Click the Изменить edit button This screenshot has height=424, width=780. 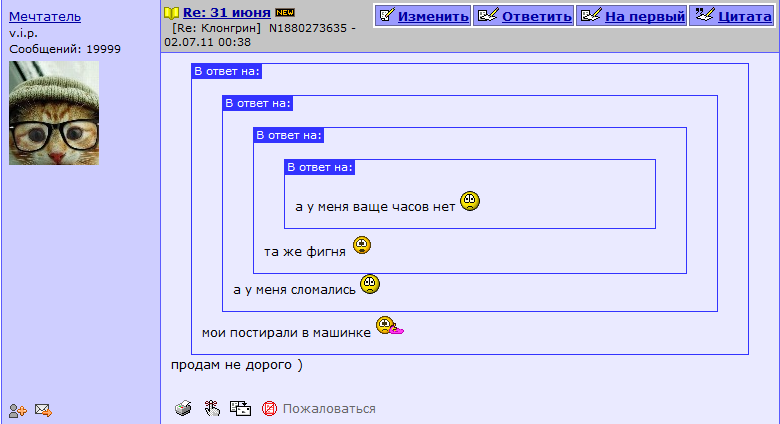pos(423,16)
